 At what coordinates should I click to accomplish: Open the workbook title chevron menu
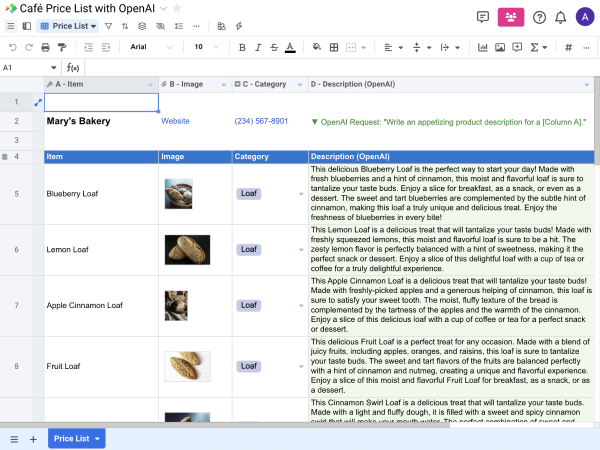(163, 8)
